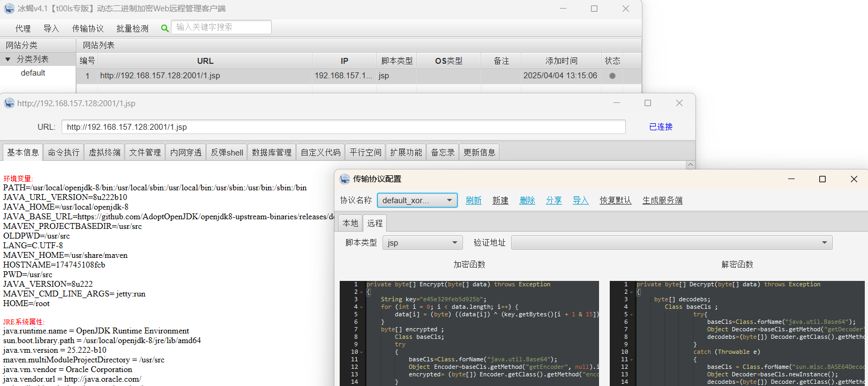Click the 新建 link
Screen dimensions: 868x386
(500, 201)
